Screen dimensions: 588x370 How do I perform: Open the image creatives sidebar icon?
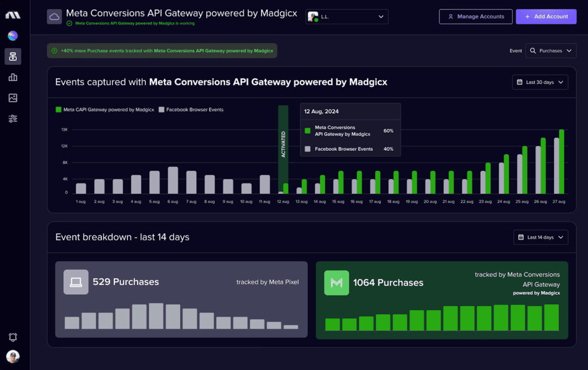13,98
